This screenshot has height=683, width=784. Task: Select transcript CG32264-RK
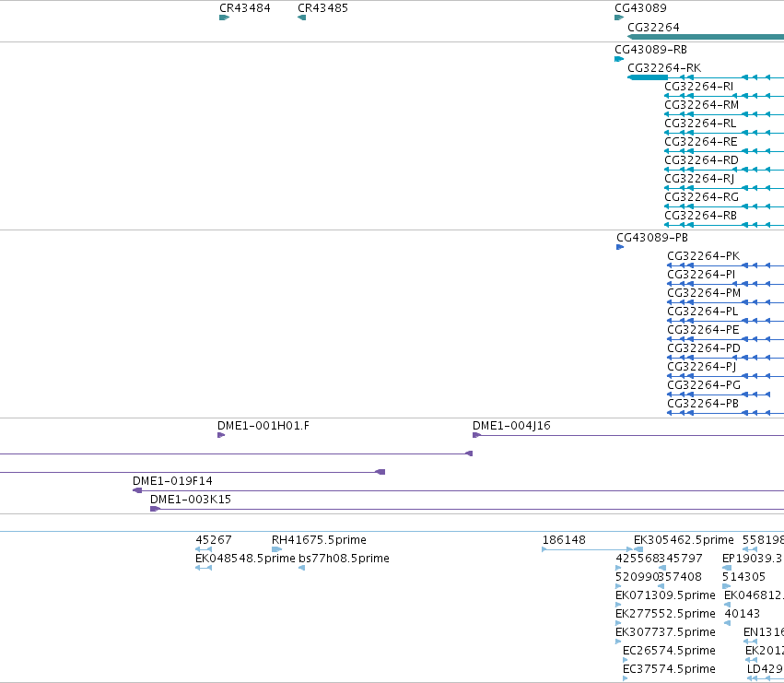pyautogui.click(x=664, y=68)
